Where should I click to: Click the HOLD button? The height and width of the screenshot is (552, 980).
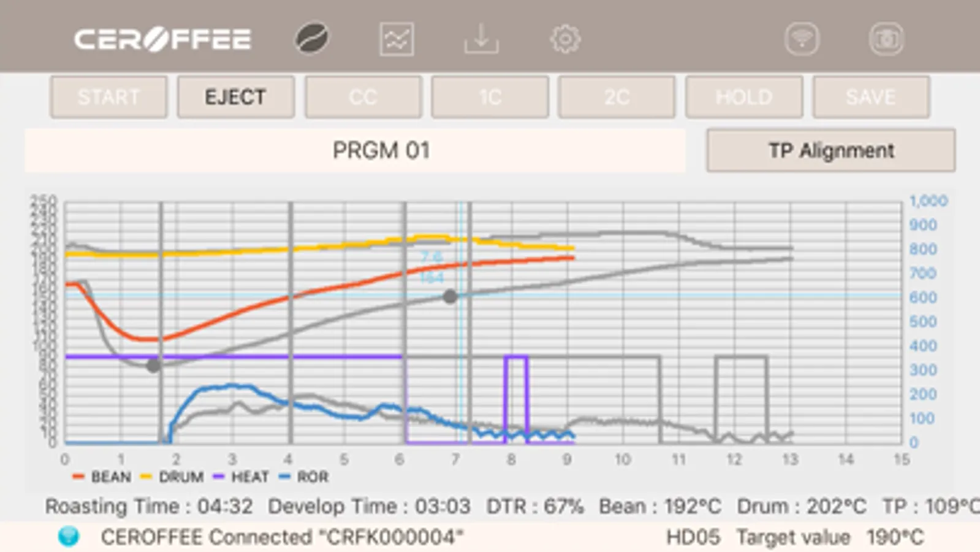click(x=744, y=97)
